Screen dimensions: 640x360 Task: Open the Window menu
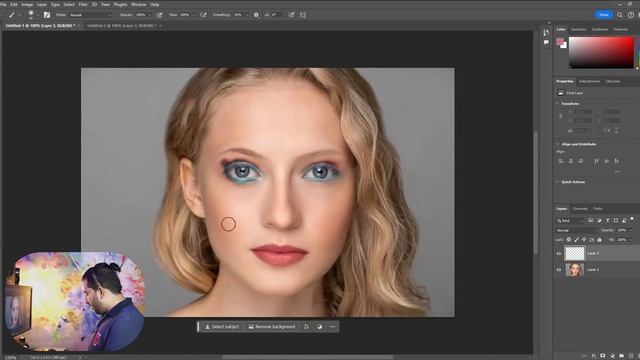138,4
